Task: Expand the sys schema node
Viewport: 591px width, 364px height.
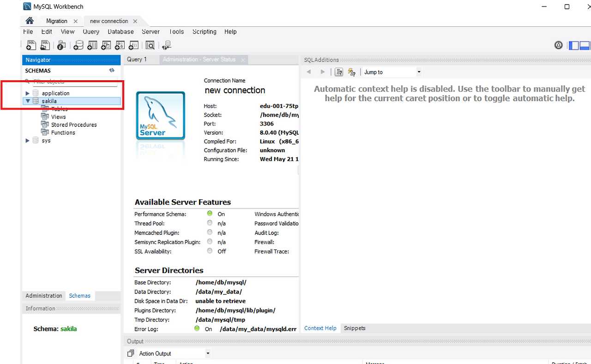Action: pos(28,140)
